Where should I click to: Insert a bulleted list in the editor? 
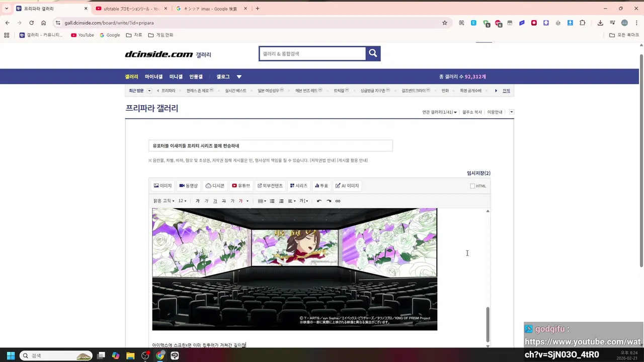(272, 201)
